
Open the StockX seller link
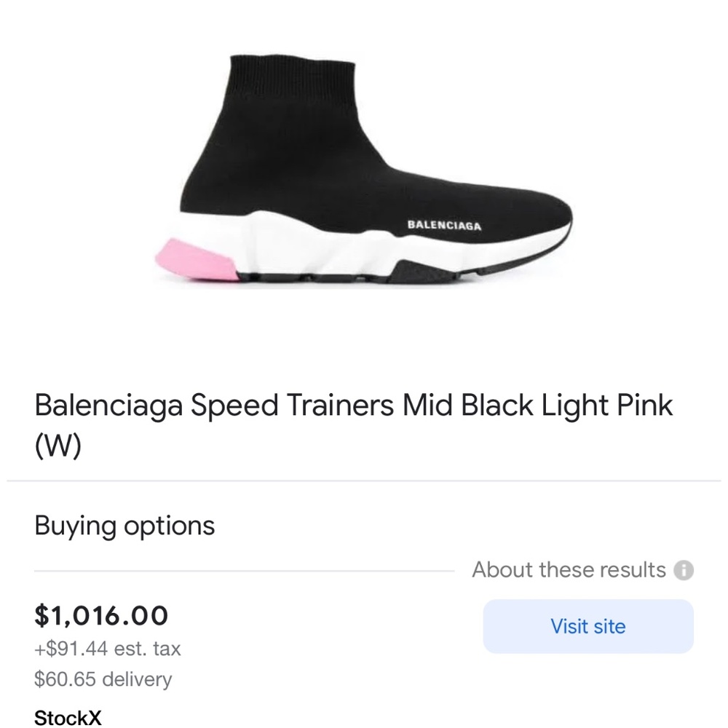tap(66, 718)
